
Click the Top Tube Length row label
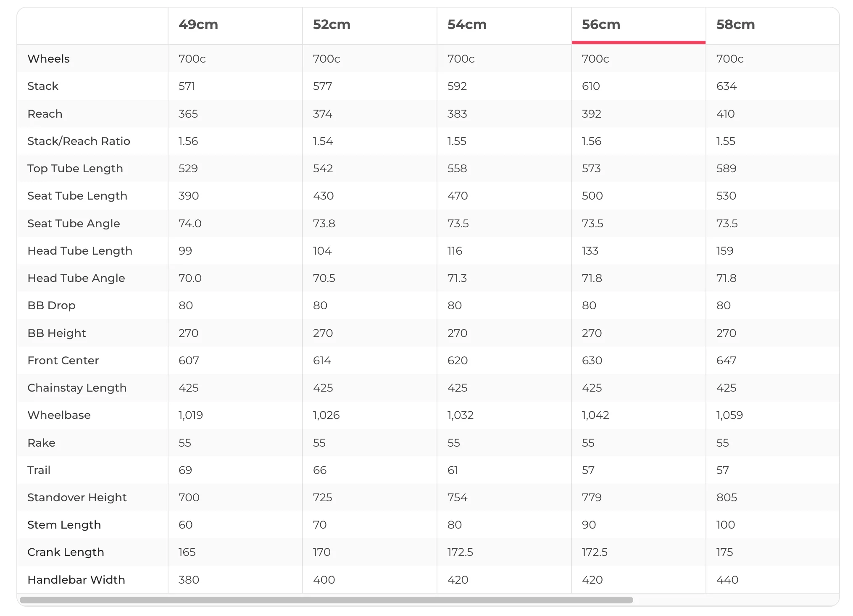tap(75, 168)
